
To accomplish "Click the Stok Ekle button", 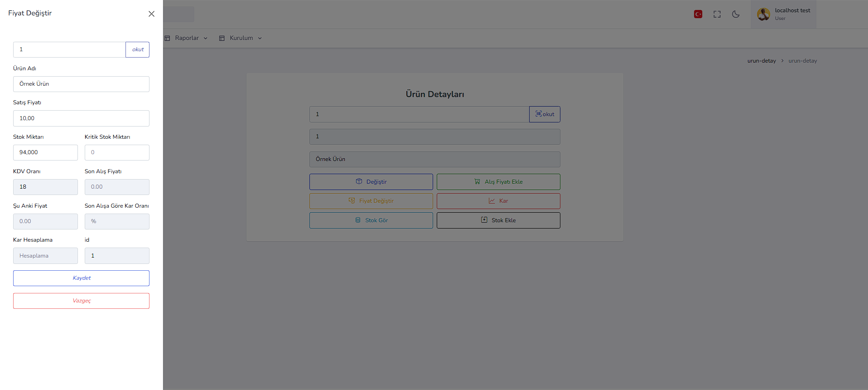I will [498, 220].
